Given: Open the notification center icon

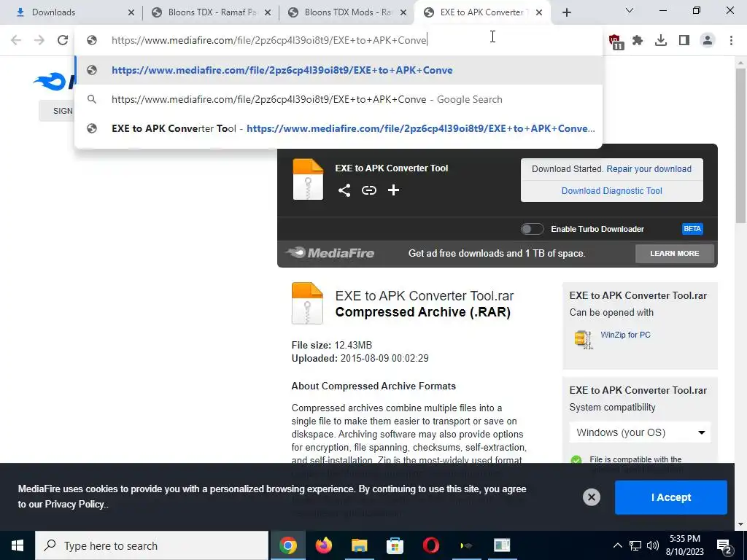Looking at the screenshot, I should click(x=724, y=545).
